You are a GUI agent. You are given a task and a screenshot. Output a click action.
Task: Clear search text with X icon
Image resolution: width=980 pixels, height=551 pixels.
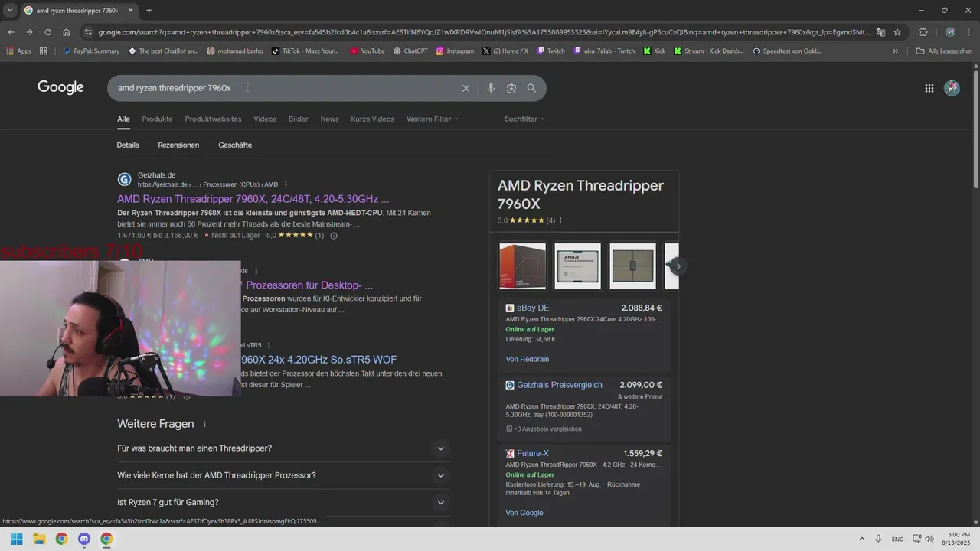click(465, 88)
